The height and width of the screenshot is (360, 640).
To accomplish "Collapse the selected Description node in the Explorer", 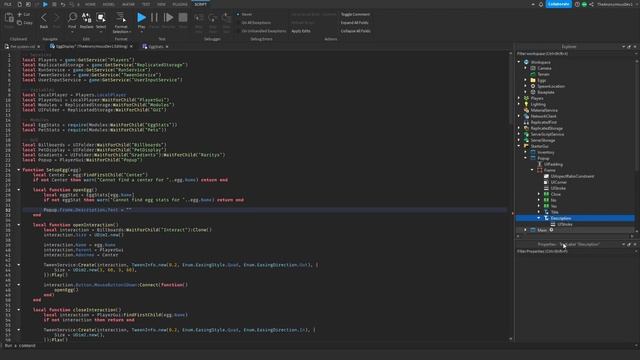I will 539,218.
